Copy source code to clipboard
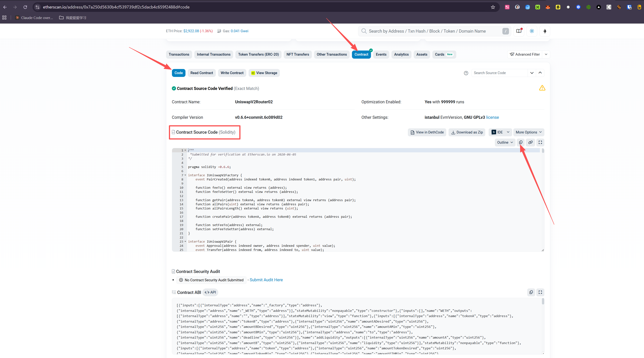The height and width of the screenshot is (358, 644). 520,142
